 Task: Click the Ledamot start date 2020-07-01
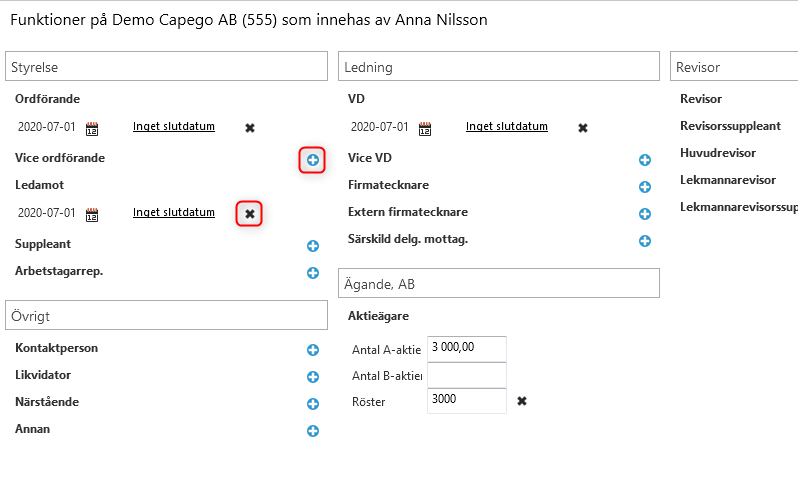[x=46, y=212]
